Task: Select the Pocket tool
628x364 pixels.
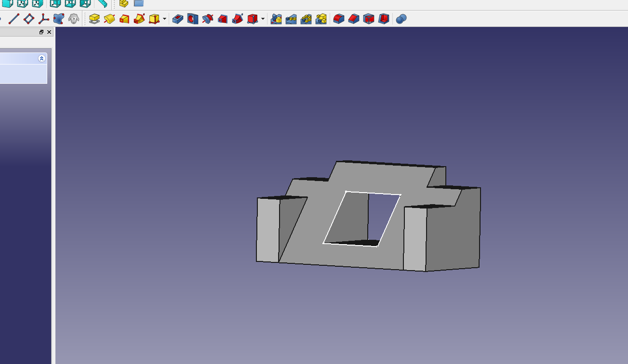Action: coord(178,19)
